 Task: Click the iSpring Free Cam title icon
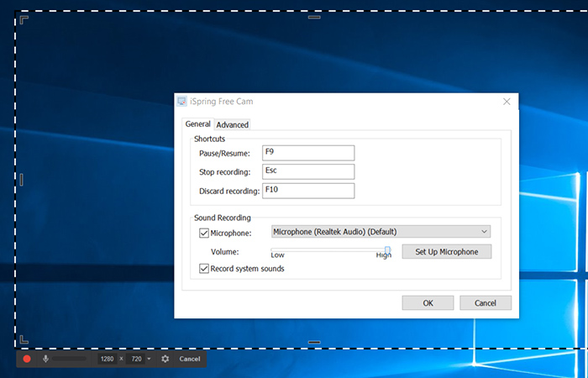181,102
